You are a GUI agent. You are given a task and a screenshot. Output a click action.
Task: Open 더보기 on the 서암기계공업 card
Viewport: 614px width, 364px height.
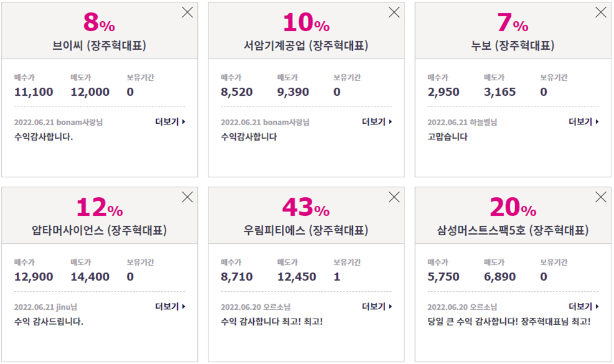pos(377,122)
